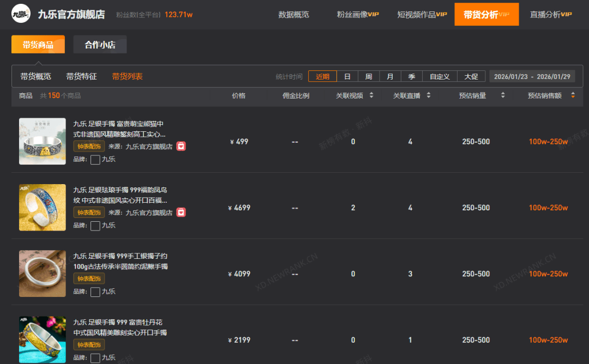The height and width of the screenshot is (364, 589).
Task: Sort by 关联直播 column arrows
Action: click(429, 95)
